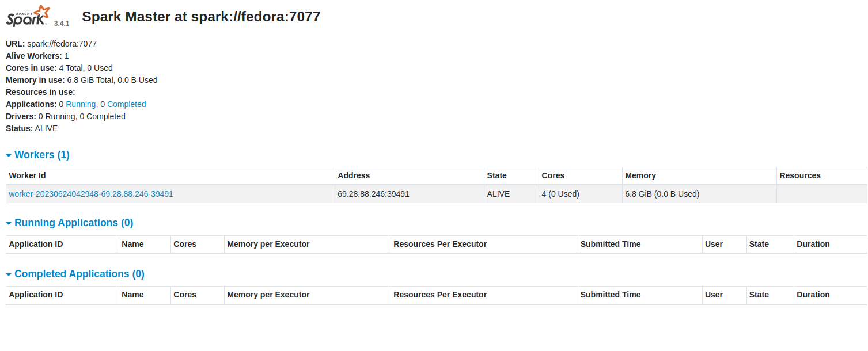Sort completed applications by User column

[x=714, y=295]
